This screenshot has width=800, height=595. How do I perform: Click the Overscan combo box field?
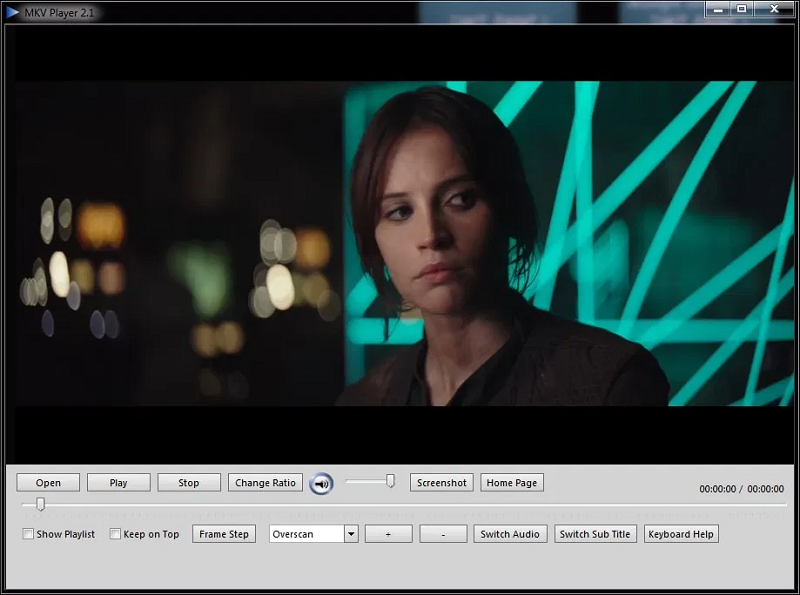pyautogui.click(x=306, y=534)
